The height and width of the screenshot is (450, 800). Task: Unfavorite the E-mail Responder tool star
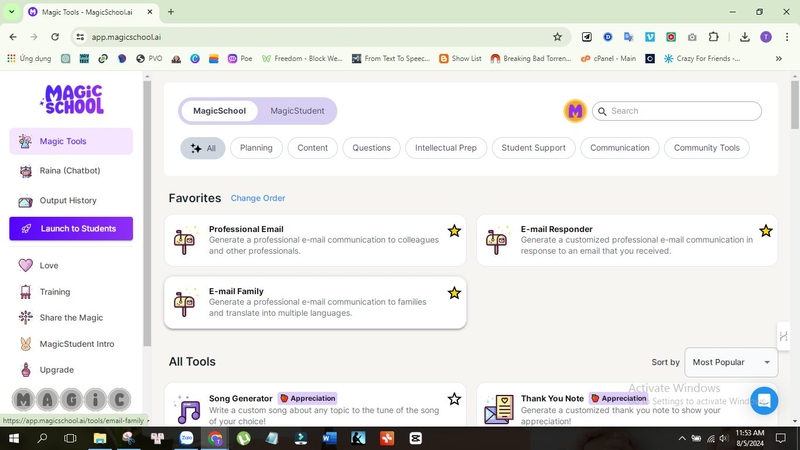coord(765,231)
